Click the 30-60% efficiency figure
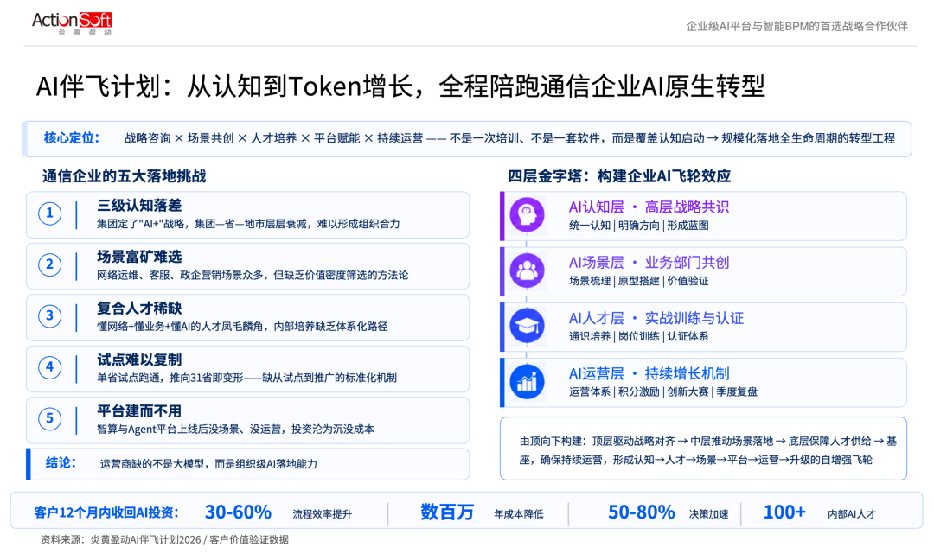Viewport: 934px width, 560px height. pyautogui.click(x=238, y=512)
